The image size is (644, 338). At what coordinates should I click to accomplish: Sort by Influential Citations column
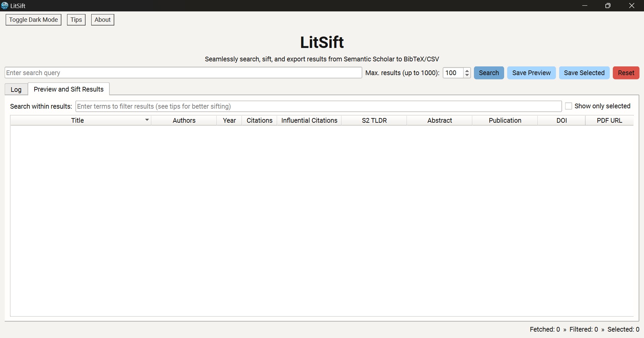(309, 120)
